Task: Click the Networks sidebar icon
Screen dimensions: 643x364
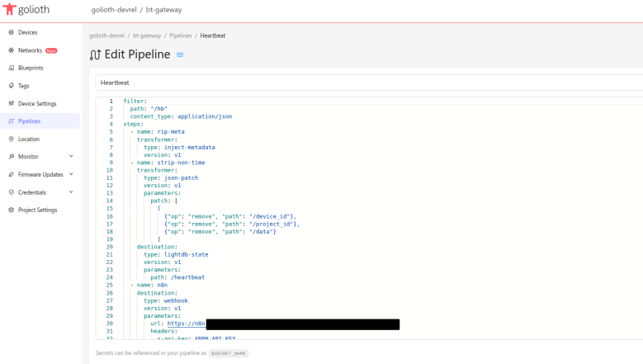Action: (x=11, y=50)
